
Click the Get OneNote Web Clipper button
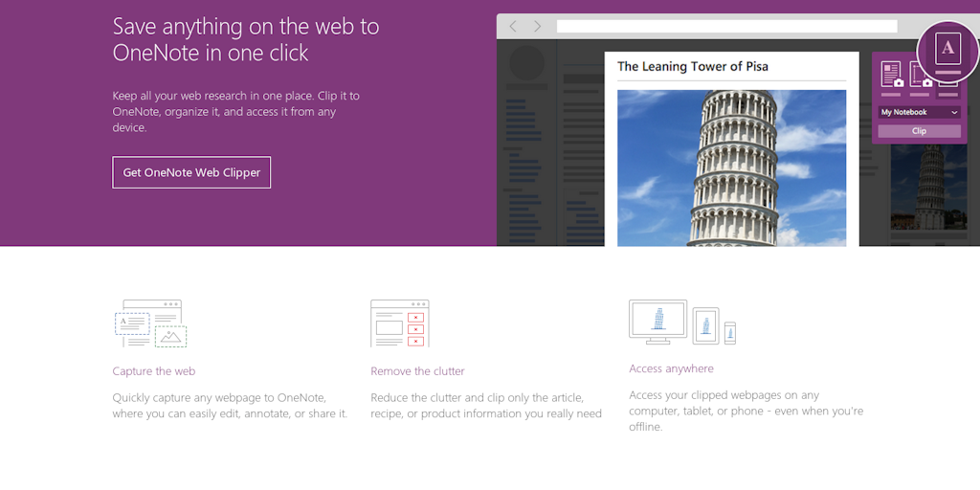[191, 172]
